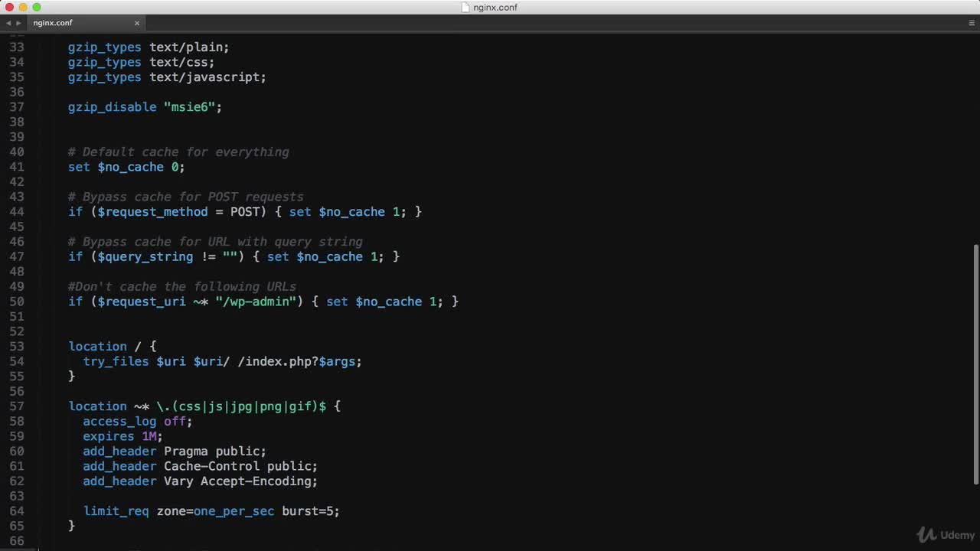This screenshot has width=980, height=551.
Task: Close the nginx.conf tab
Action: coord(137,23)
